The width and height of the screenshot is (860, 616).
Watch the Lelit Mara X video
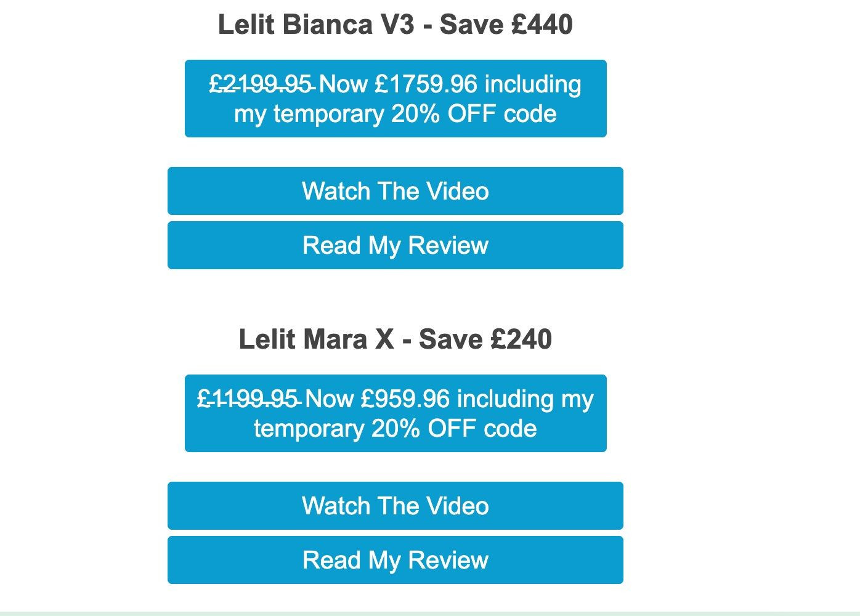click(x=396, y=506)
